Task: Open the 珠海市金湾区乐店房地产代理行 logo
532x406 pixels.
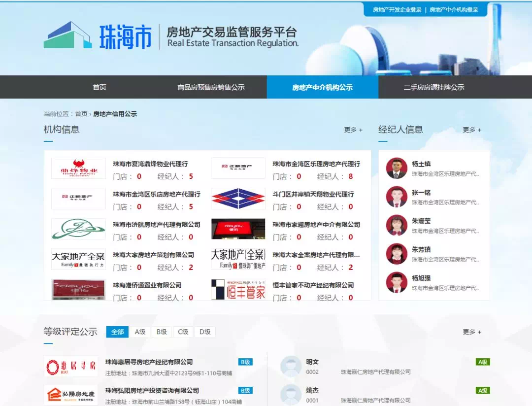Action: [78, 198]
